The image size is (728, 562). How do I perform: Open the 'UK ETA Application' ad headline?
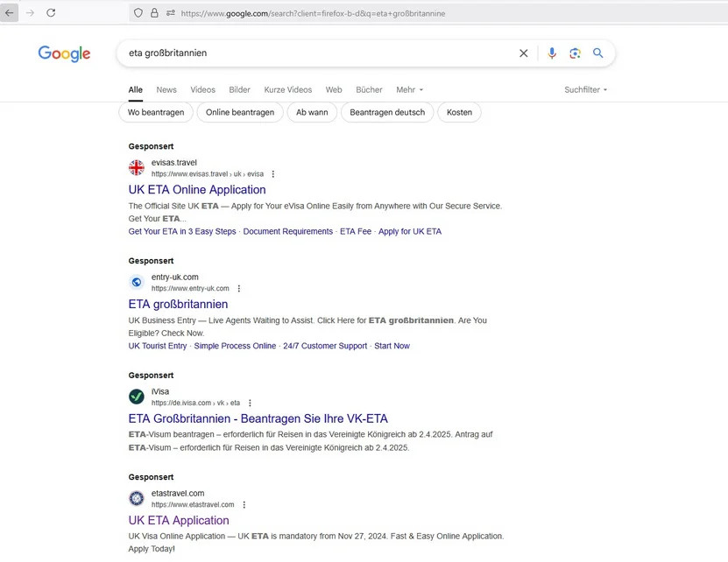[x=179, y=520]
